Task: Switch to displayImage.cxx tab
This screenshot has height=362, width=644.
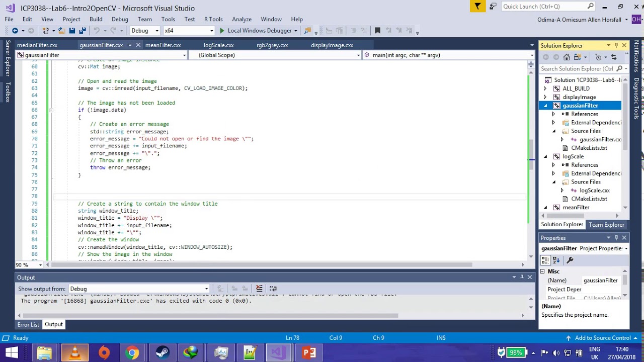Action: (332, 45)
